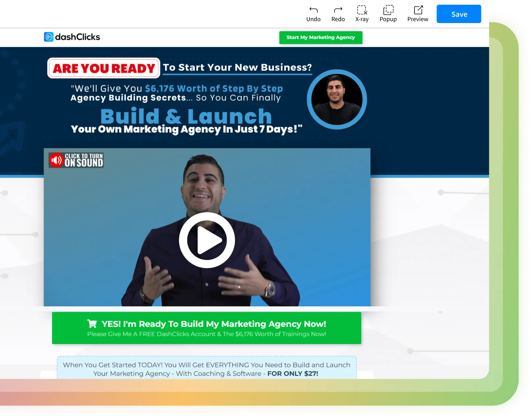This screenshot has width=532, height=419.
Task: Select "Agency Building Secrets" line
Action: click(x=176, y=98)
